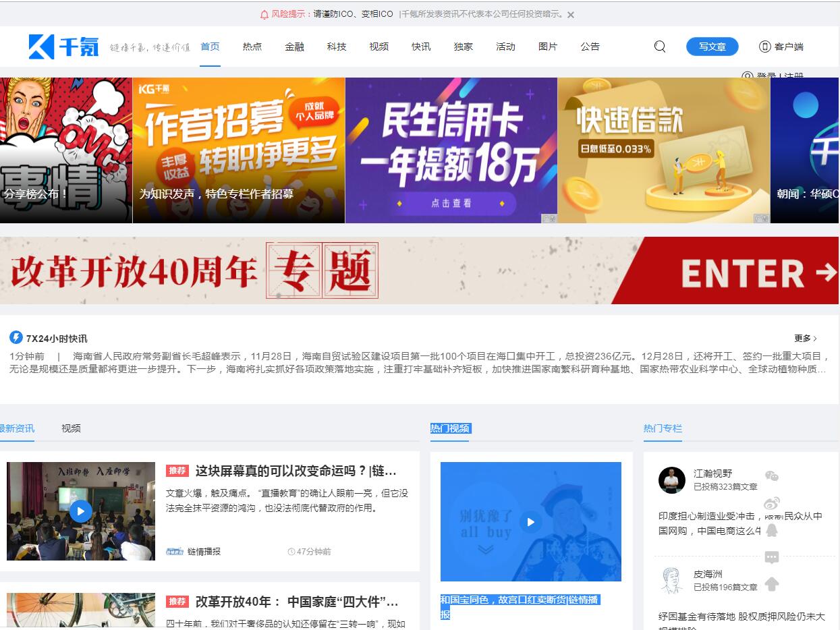Open 皮海洲 columnist name
Viewport: 840px width, 630px height.
(708, 574)
